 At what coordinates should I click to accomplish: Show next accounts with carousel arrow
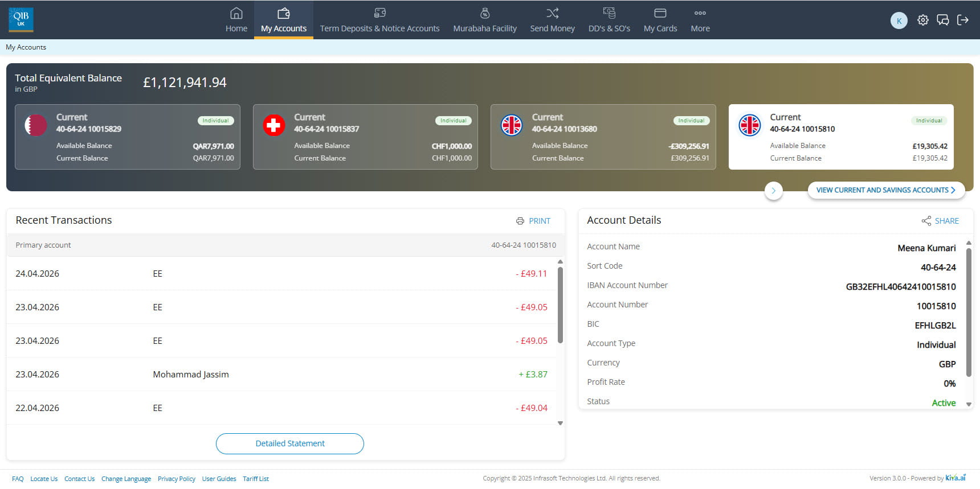773,191
